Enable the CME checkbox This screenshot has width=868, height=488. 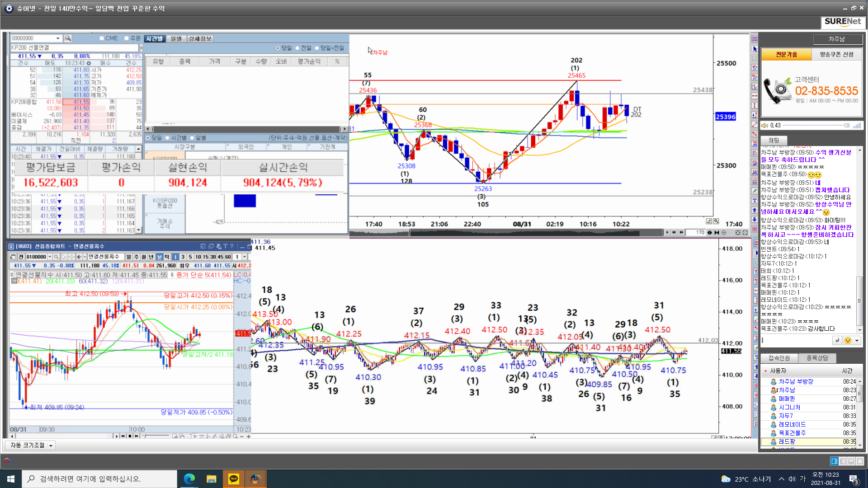pyautogui.click(x=102, y=38)
